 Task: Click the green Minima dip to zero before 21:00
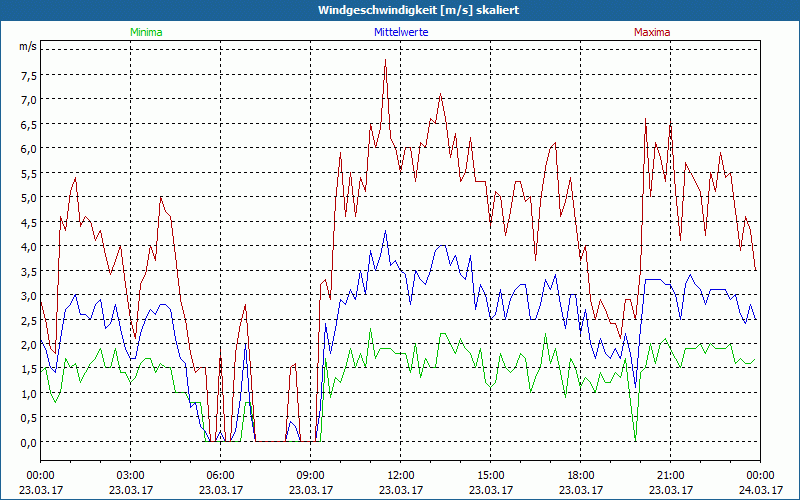click(x=635, y=440)
